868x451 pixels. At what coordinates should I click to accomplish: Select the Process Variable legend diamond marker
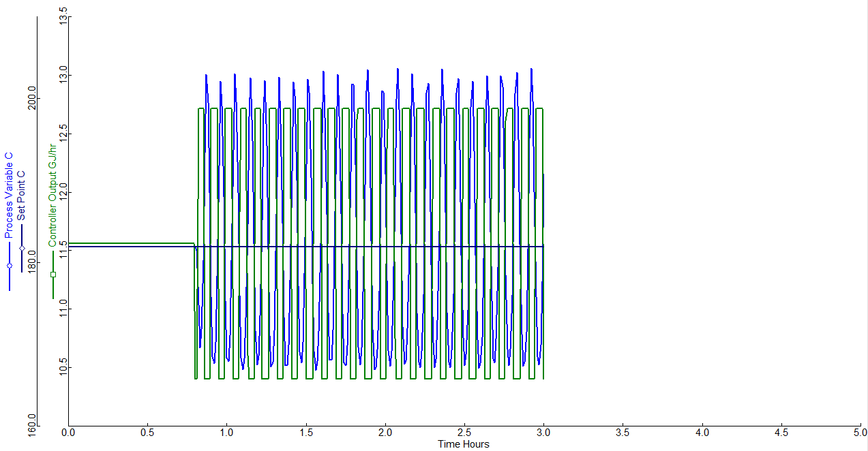point(10,266)
